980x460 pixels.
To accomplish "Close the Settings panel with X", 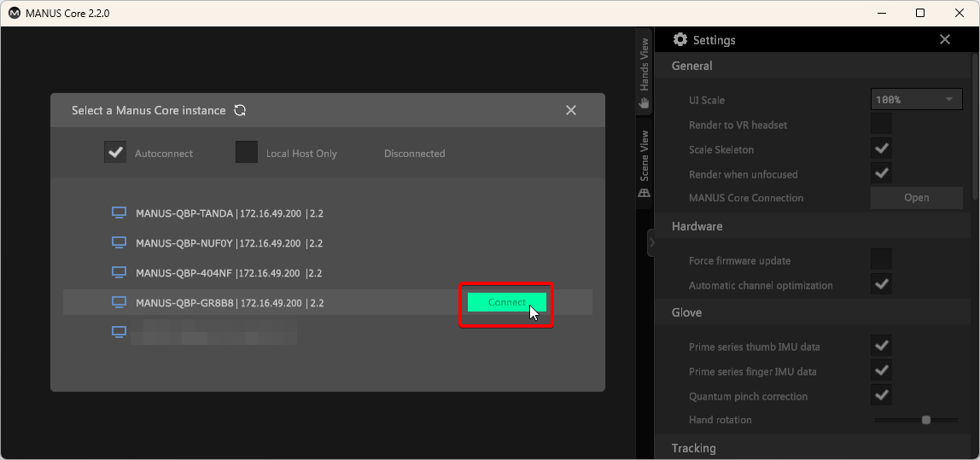I will point(944,40).
